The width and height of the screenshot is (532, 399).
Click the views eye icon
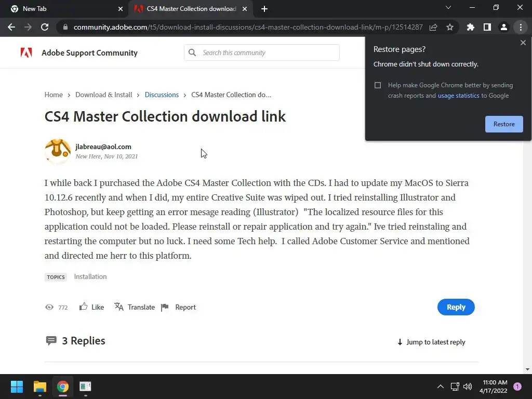tap(49, 307)
